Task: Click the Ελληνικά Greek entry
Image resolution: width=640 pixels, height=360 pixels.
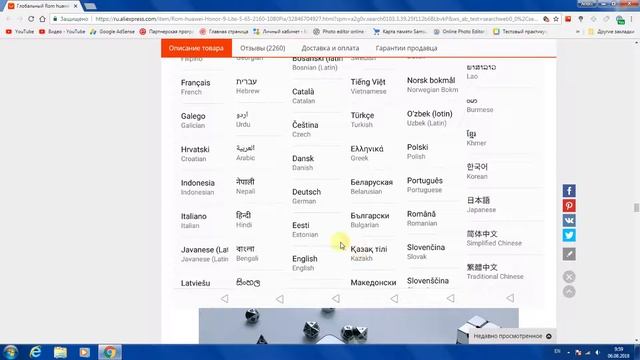Action: tap(367, 153)
